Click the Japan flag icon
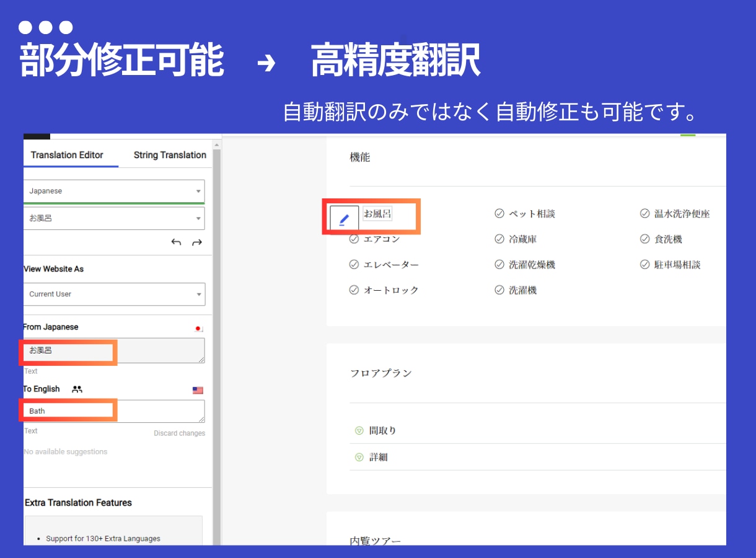The image size is (756, 558). (x=198, y=329)
